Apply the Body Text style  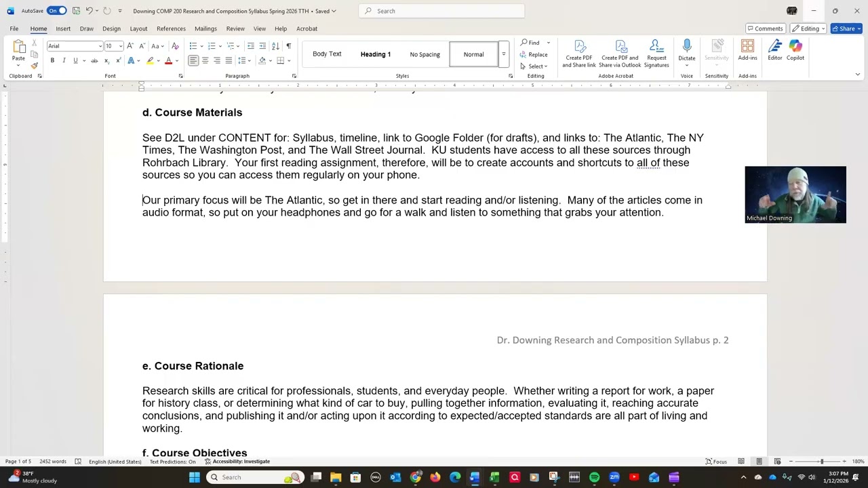(327, 54)
